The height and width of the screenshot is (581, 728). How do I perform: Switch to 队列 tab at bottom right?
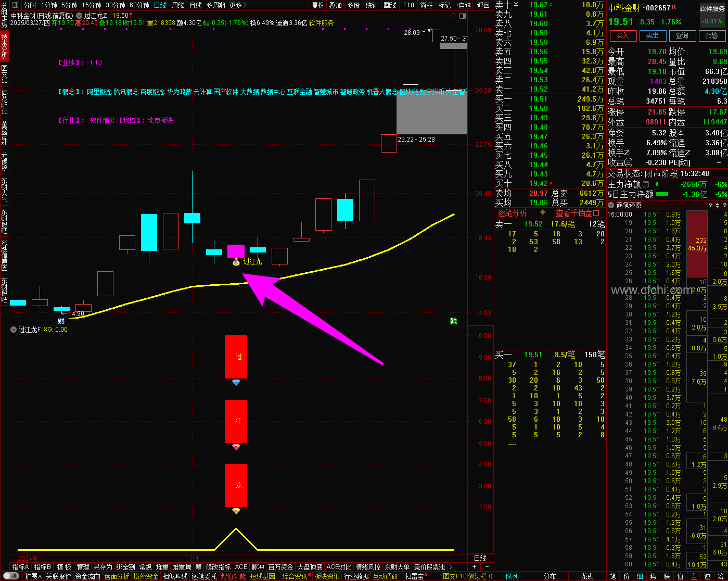pos(512,576)
